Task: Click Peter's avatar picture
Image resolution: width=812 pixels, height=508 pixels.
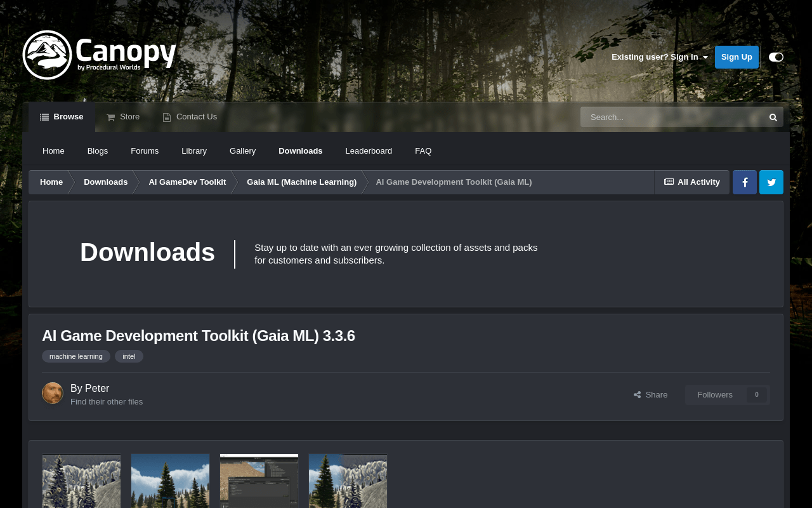Action: coord(53,393)
